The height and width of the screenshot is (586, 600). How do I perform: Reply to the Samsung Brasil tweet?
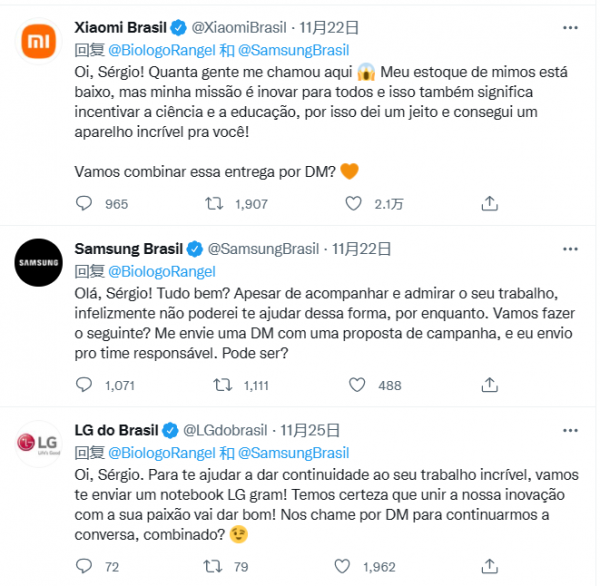[x=85, y=385]
